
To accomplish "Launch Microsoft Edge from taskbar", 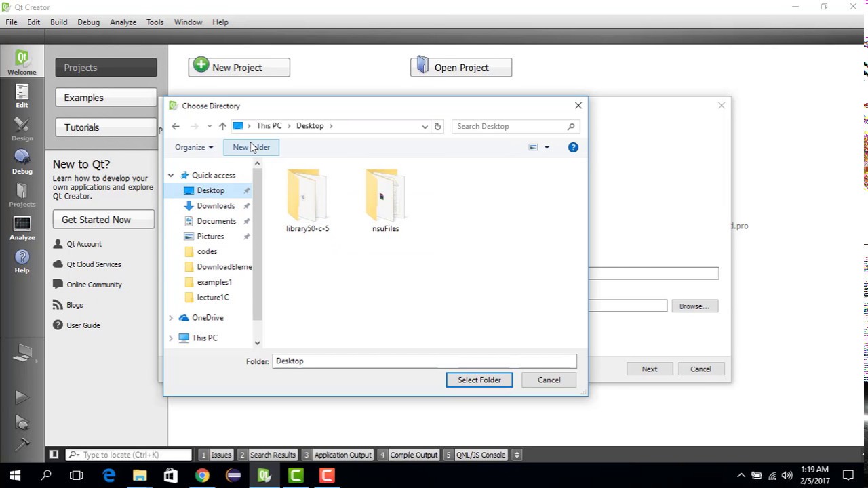I will [x=108, y=476].
